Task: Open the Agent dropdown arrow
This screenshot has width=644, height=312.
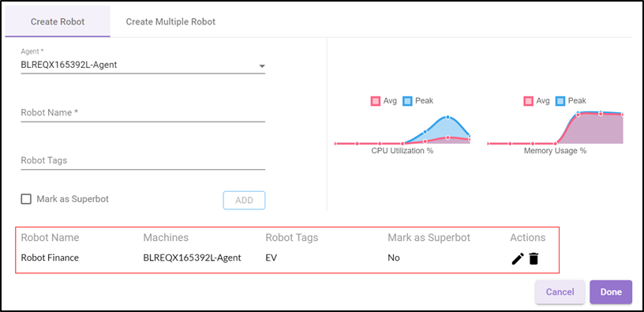Action: [x=262, y=66]
